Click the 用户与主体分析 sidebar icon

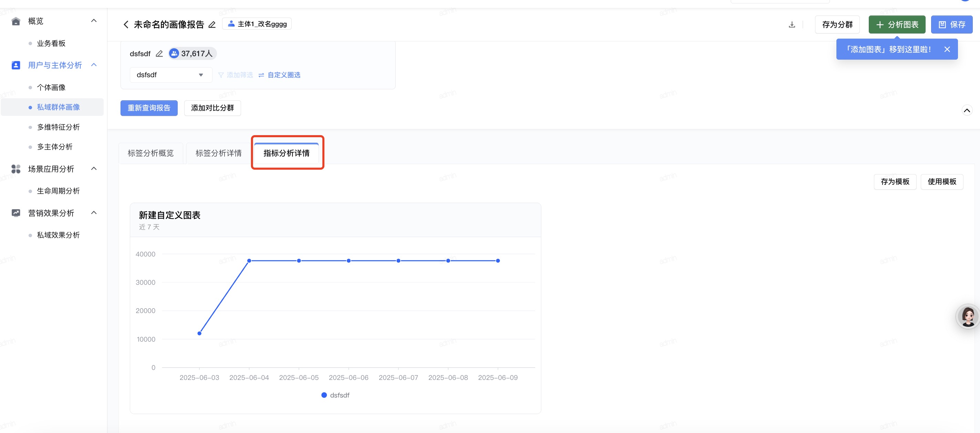(x=15, y=65)
